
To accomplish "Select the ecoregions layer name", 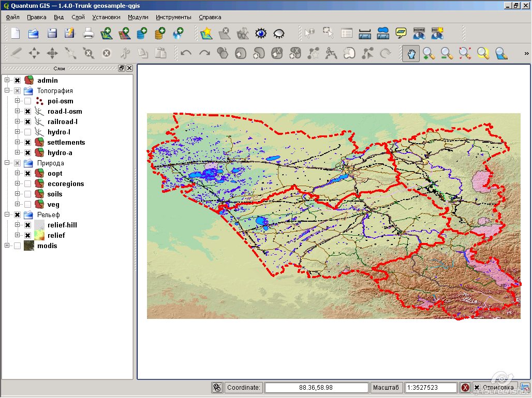I will coord(66,183).
